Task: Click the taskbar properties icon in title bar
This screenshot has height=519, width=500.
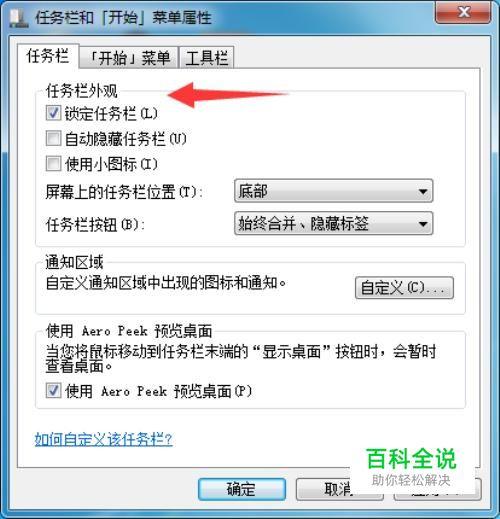Action: (x=19, y=18)
